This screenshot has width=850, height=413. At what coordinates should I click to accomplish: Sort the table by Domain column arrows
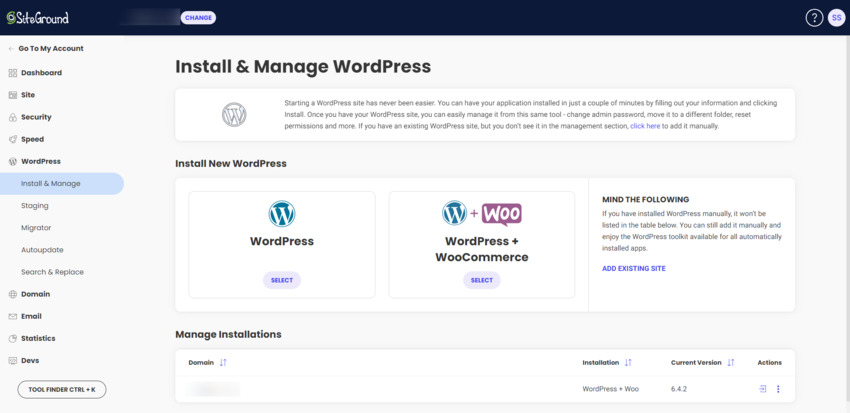pyautogui.click(x=223, y=363)
